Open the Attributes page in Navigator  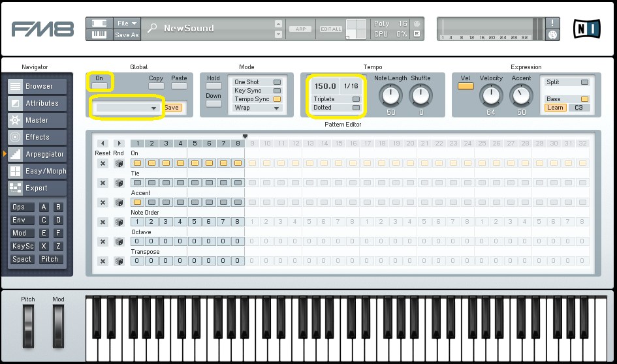(37, 103)
